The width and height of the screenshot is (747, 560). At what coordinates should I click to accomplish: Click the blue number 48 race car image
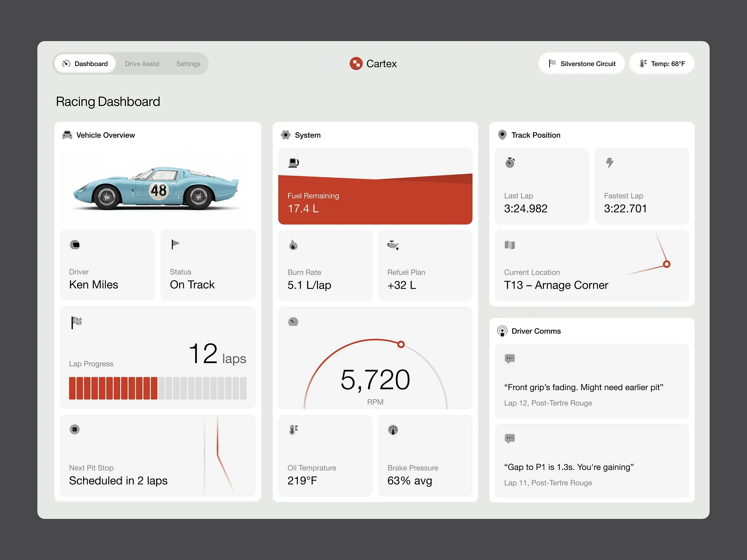[156, 188]
